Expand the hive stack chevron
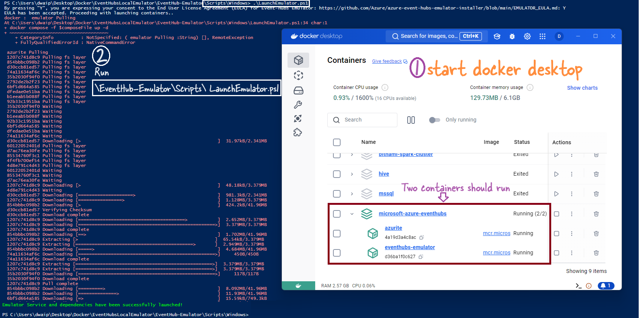Image resolution: width=644 pixels, height=318 pixels. point(352,174)
